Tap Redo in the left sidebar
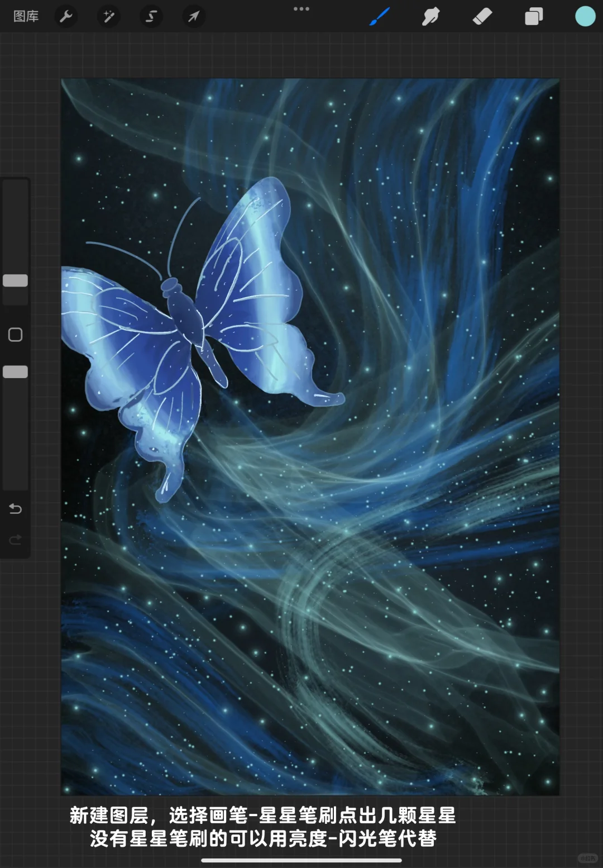This screenshot has width=603, height=868. coord(15,540)
